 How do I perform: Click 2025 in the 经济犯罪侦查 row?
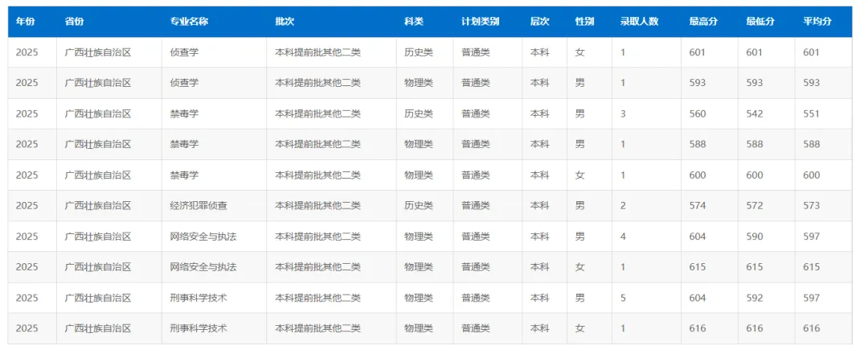coord(27,205)
